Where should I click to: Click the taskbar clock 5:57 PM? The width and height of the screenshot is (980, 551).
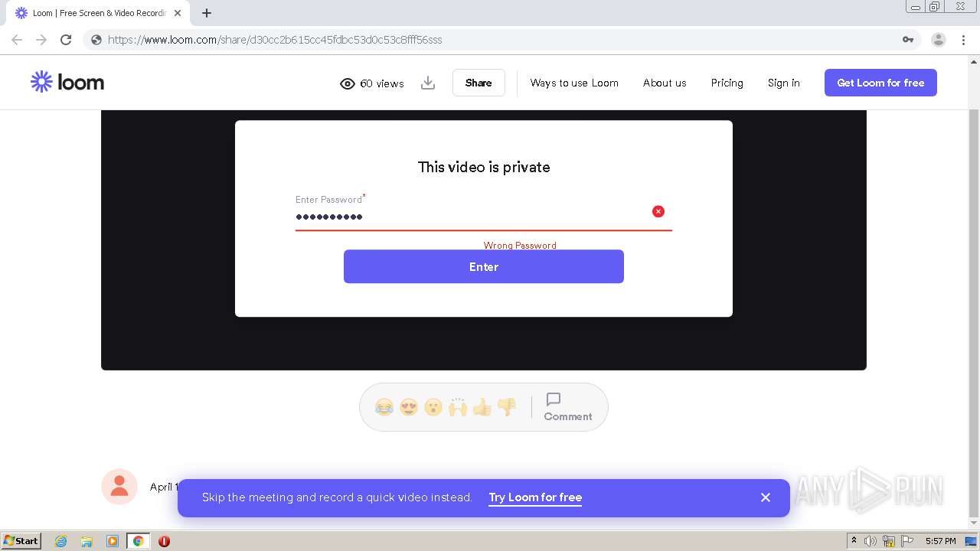940,541
